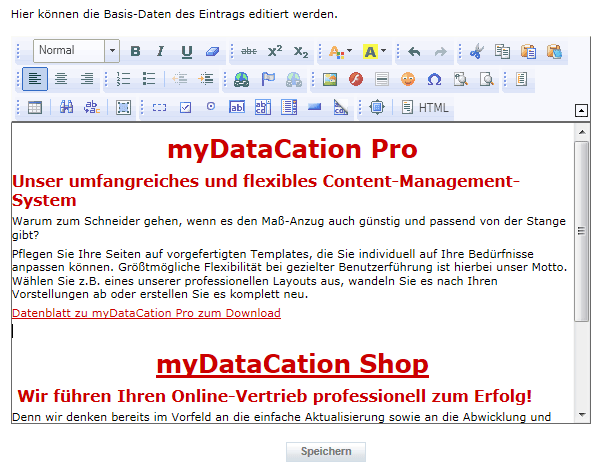
Task: Apply the yellow highlight color A button
Action: coord(370,51)
